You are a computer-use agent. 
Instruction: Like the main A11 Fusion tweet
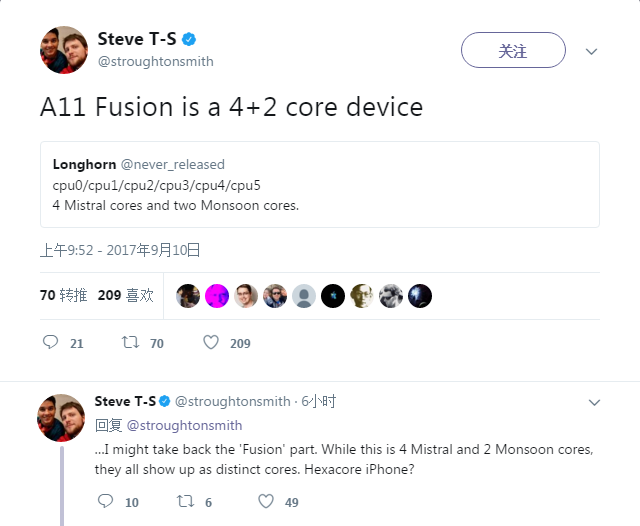point(211,343)
